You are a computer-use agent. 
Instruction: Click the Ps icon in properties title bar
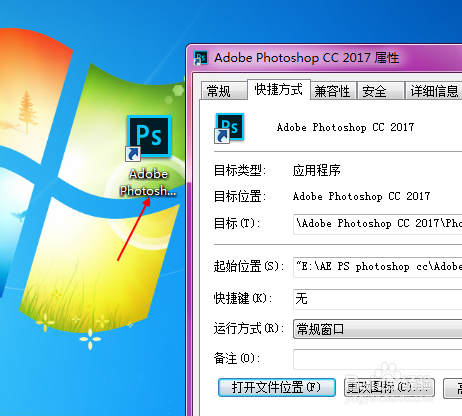tap(201, 58)
